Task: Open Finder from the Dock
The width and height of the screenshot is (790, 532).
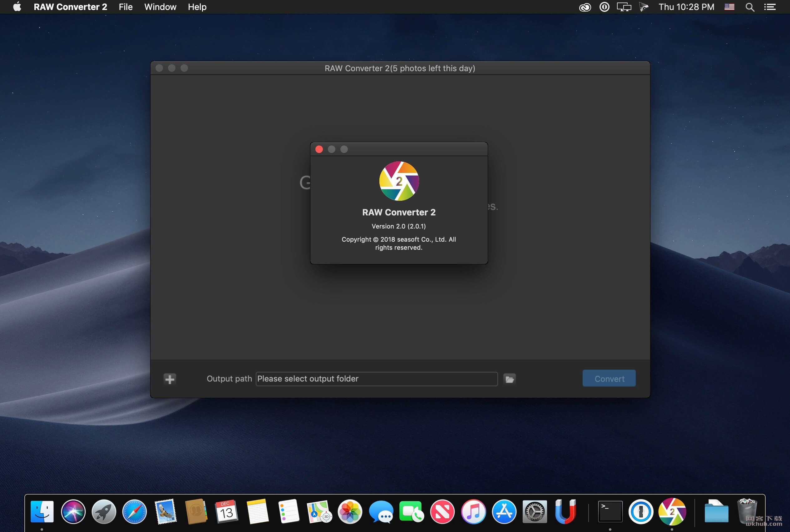Action: pos(42,511)
